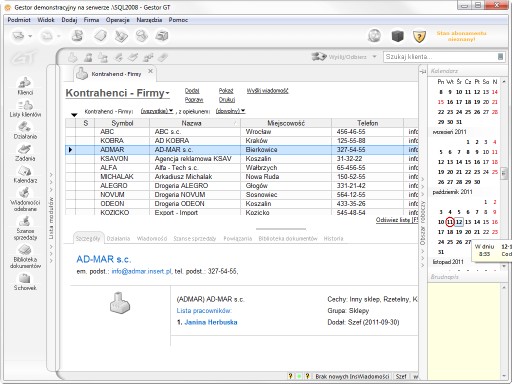Open the Klienci module in sidebar

25,86
